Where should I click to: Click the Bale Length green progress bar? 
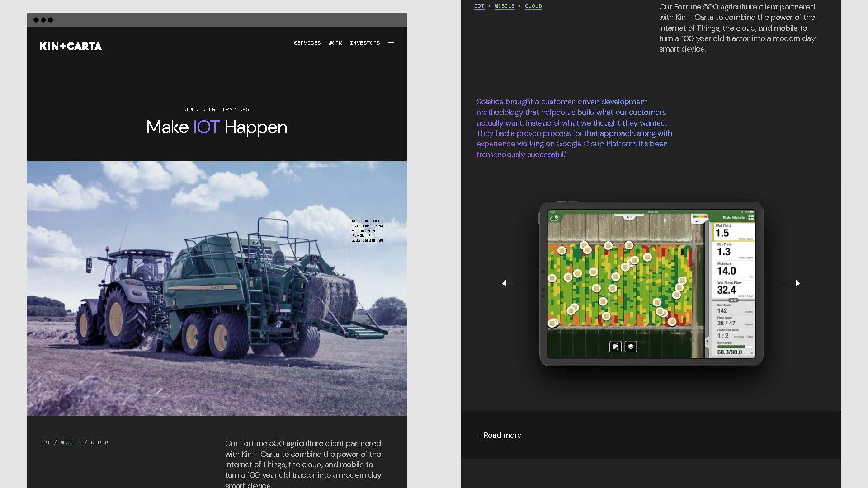pos(735,347)
